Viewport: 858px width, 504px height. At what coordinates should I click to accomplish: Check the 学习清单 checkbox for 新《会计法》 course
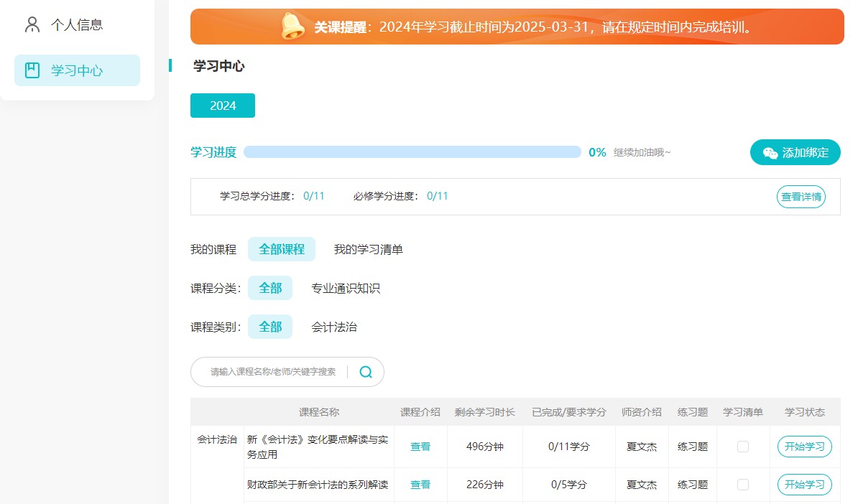(x=744, y=446)
